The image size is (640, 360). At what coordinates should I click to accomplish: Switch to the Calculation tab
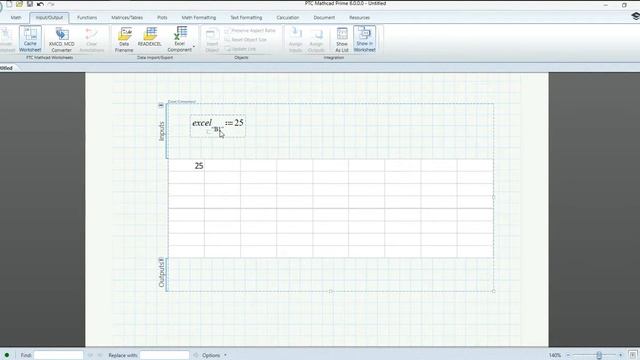coord(288,18)
